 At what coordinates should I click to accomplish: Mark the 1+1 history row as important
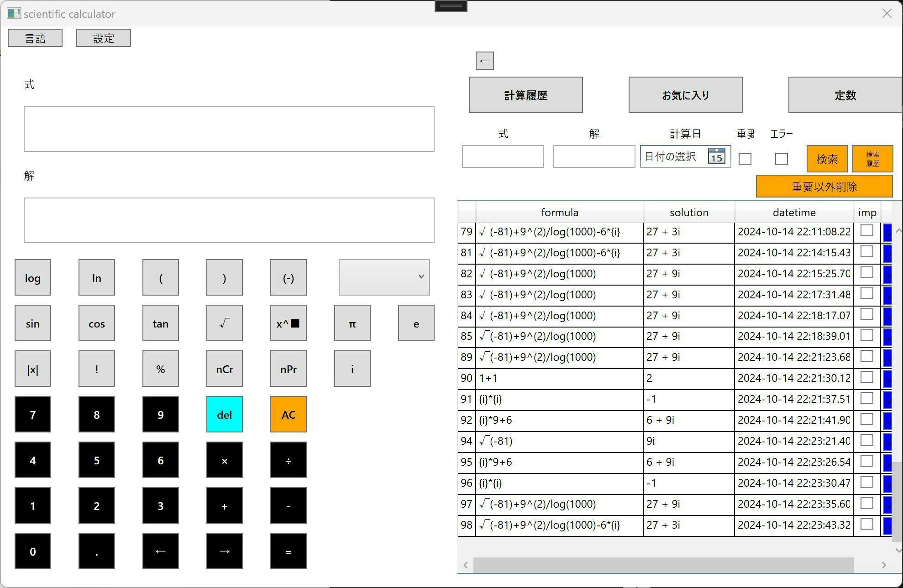866,378
